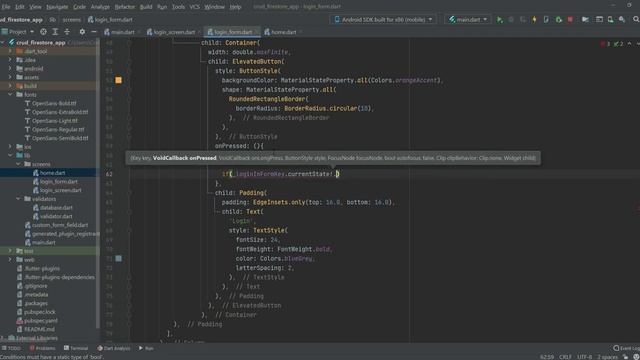Hide the Project panel with minus icon
Screen dimensions: 640x360
click(94, 31)
